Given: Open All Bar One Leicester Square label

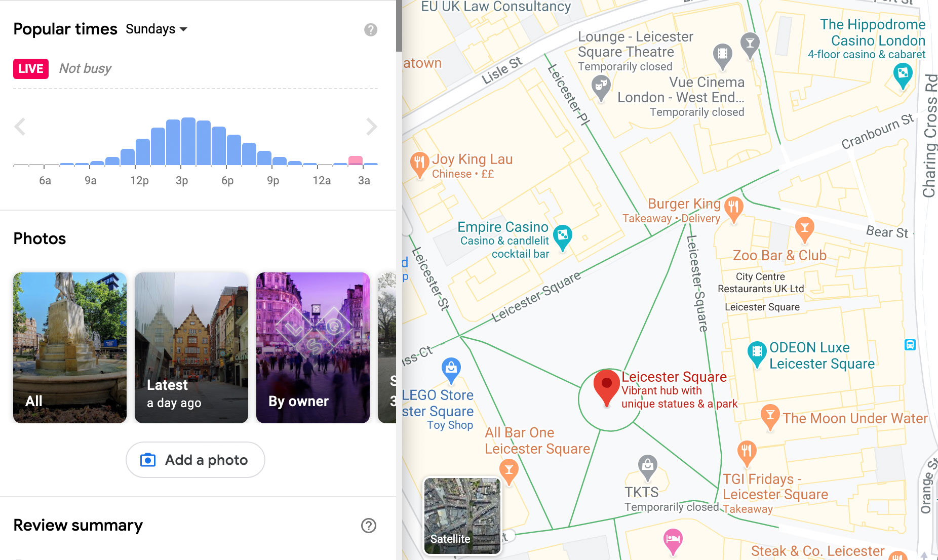Looking at the screenshot, I should [x=537, y=441].
